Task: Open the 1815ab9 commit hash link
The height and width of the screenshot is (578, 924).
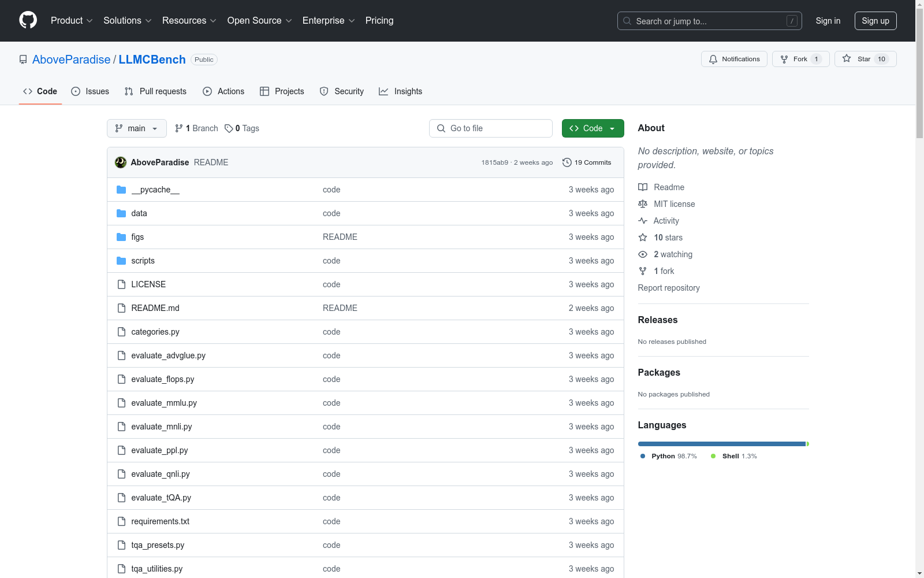Action: point(495,162)
